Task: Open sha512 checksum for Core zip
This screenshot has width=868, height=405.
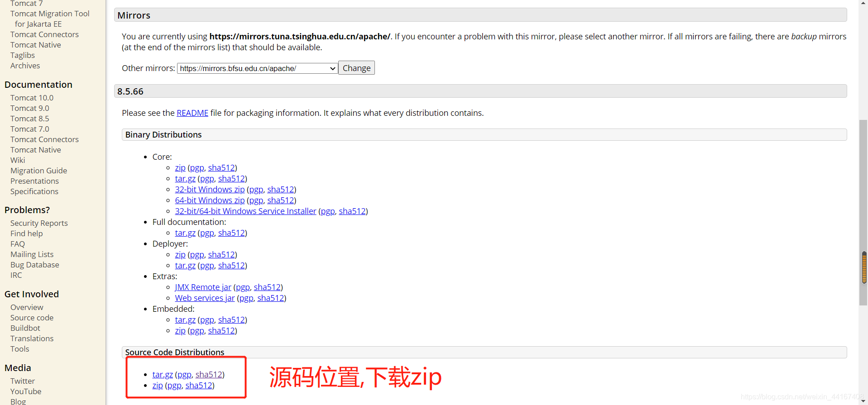Action: 221,168
